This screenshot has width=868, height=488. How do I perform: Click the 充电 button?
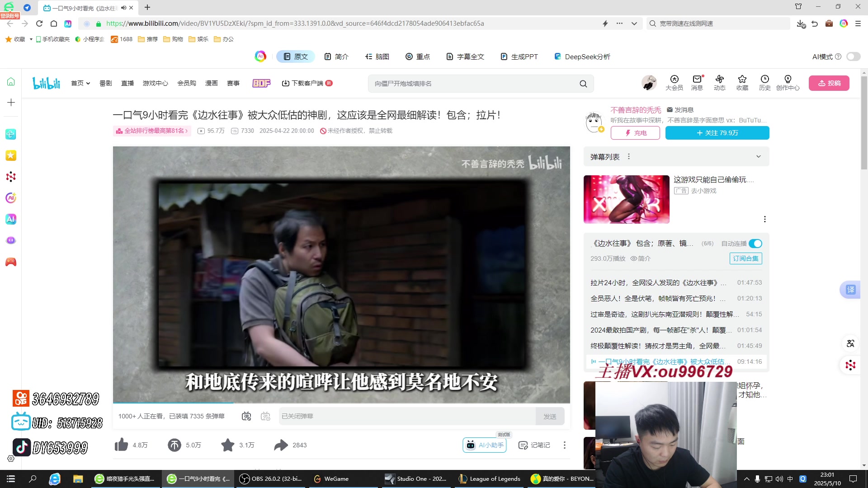[x=635, y=133]
